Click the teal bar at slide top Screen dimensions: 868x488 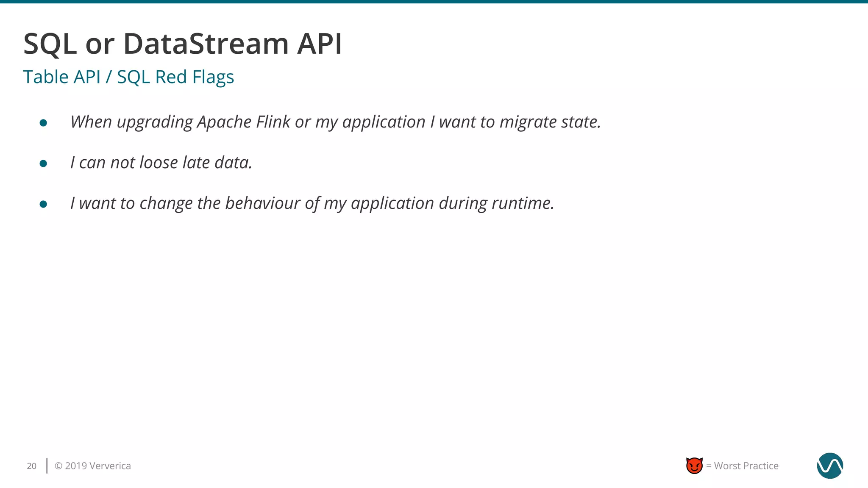[x=434, y=2]
